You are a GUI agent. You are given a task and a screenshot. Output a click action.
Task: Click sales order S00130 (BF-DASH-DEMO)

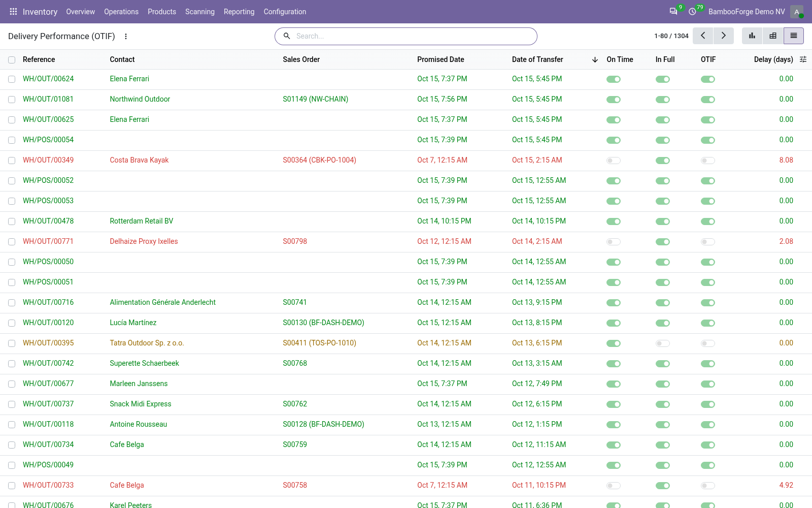tap(323, 323)
